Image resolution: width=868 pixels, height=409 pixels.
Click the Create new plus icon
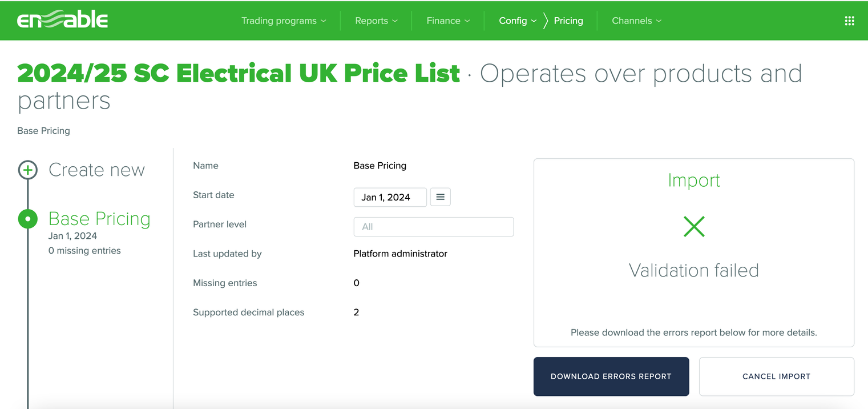point(28,170)
